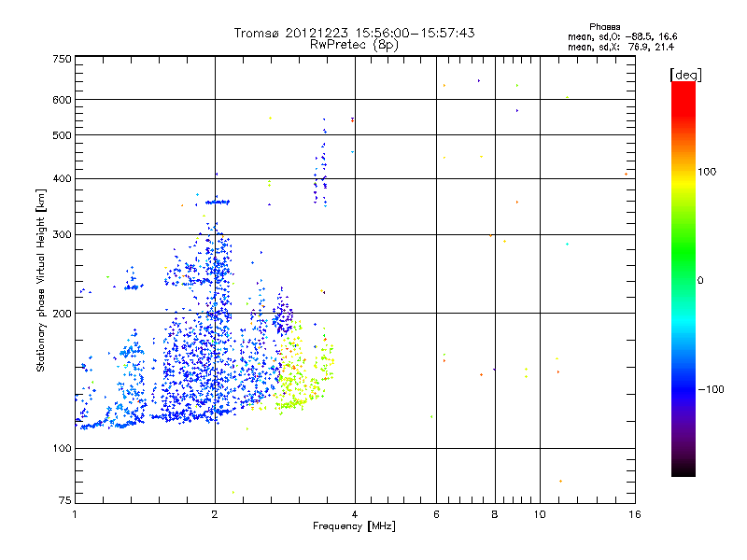Click the x-axis tick label '10'
This screenshot has height=560, width=747.
[540, 514]
